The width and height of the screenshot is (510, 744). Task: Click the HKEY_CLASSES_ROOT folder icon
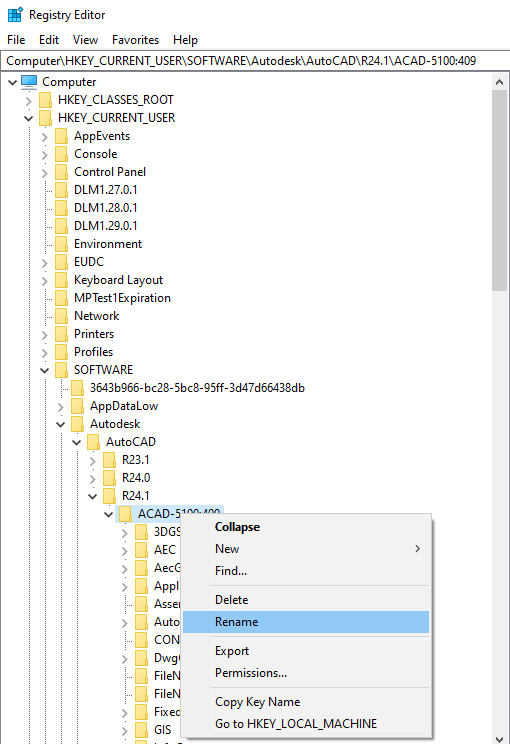[45, 100]
